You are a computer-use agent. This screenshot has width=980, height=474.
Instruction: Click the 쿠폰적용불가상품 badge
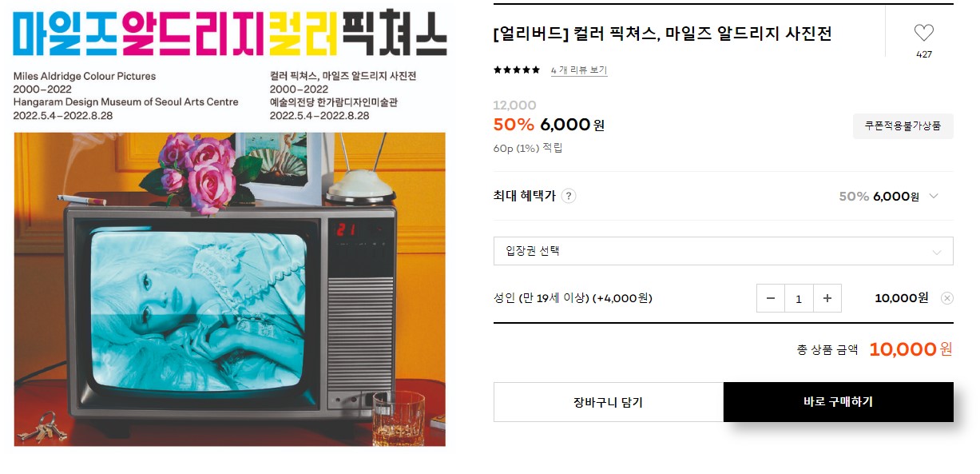tap(903, 126)
